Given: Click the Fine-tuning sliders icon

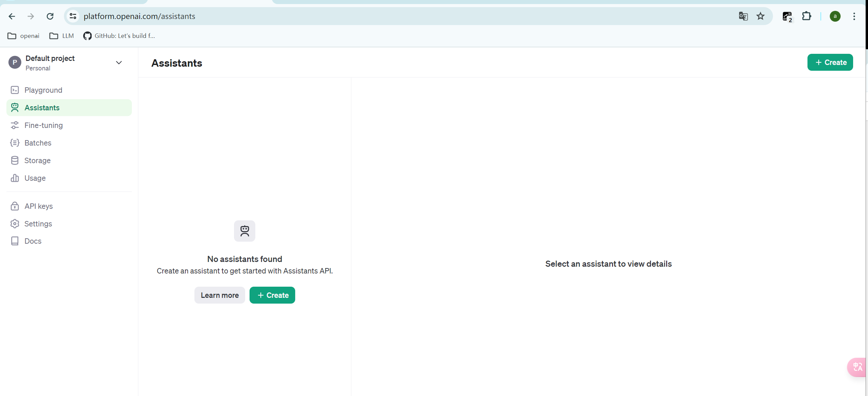Looking at the screenshot, I should pyautogui.click(x=15, y=125).
